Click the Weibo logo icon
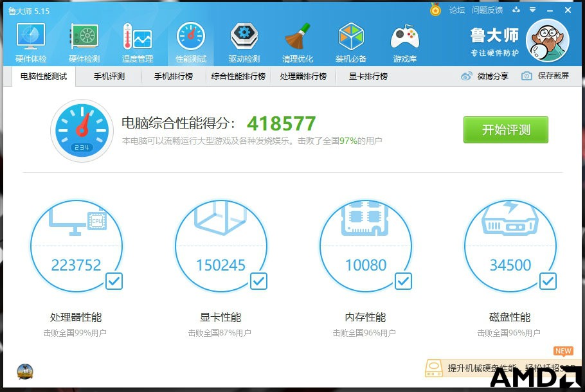585x392 pixels. coord(466,76)
